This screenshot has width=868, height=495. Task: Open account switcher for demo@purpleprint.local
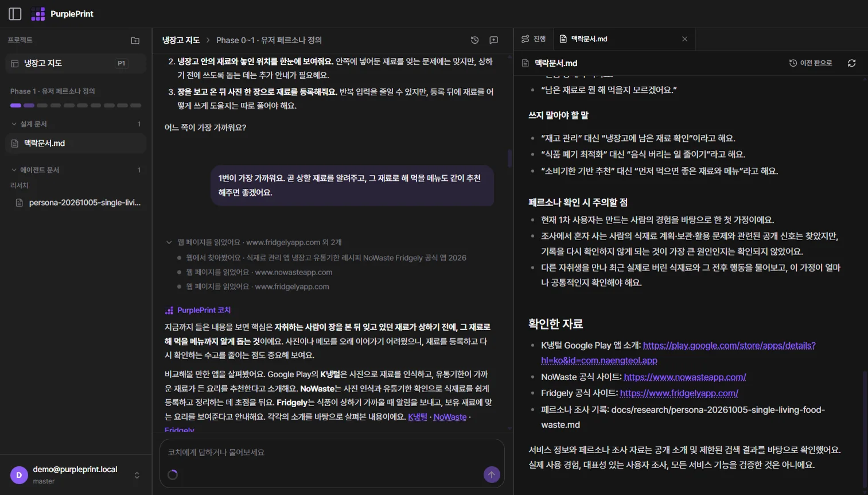coord(137,475)
